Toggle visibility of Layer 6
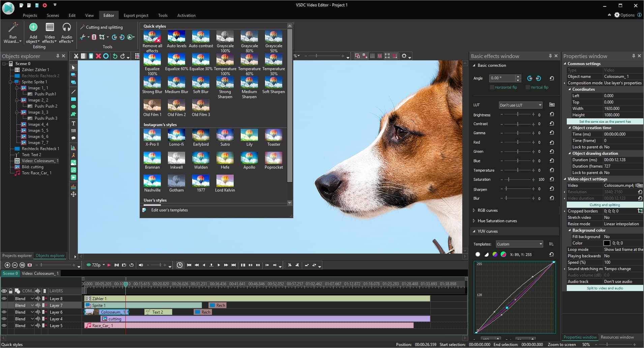The height and width of the screenshot is (348, 644). (x=4, y=312)
